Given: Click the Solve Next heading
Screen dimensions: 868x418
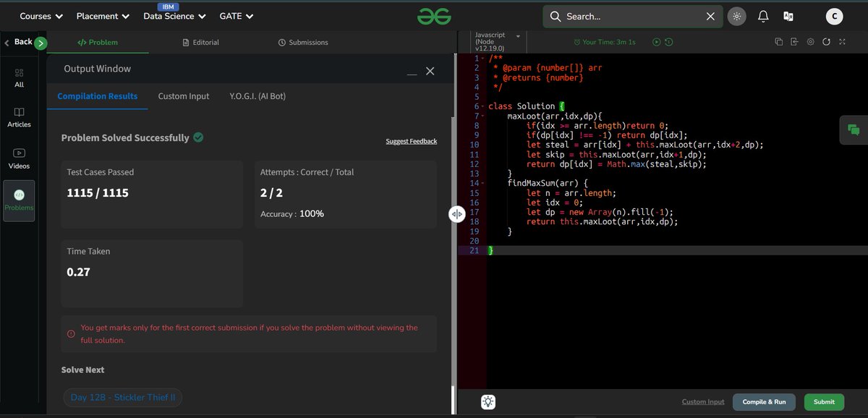Looking at the screenshot, I should pos(83,370).
